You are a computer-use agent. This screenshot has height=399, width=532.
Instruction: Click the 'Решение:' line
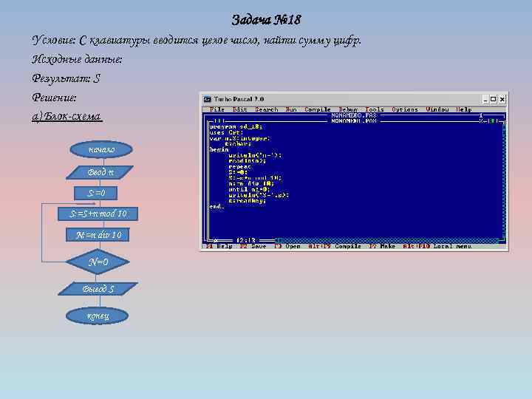(x=54, y=98)
